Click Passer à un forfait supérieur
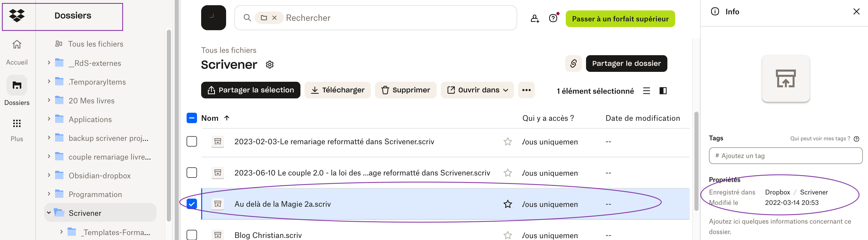Screen dimensions: 868x240 (x=620, y=19)
